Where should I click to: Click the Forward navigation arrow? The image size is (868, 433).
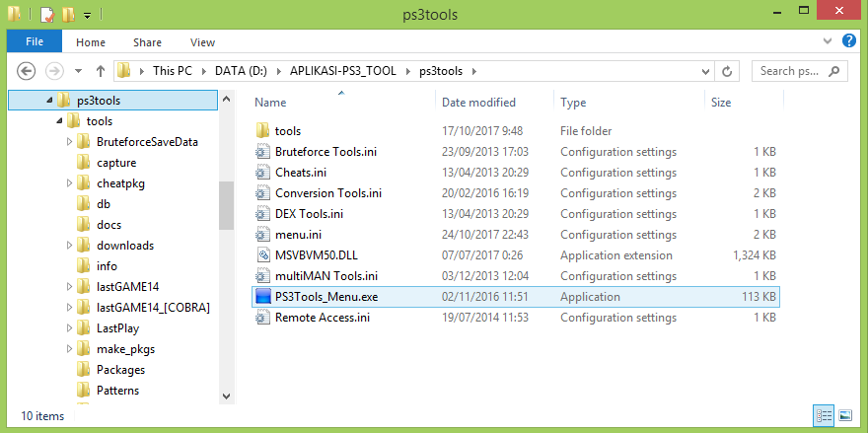[54, 71]
